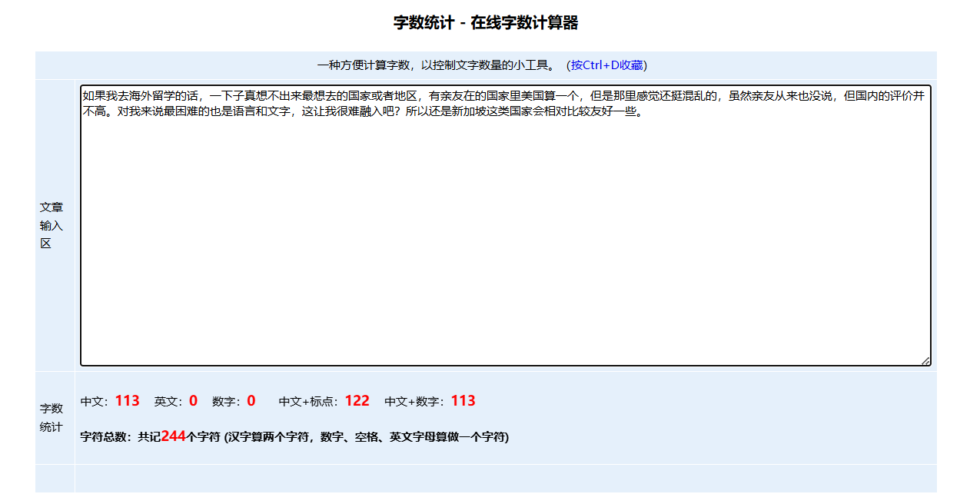The image size is (980, 494).
Task: Click the 中文 count value 113
Action: point(127,401)
